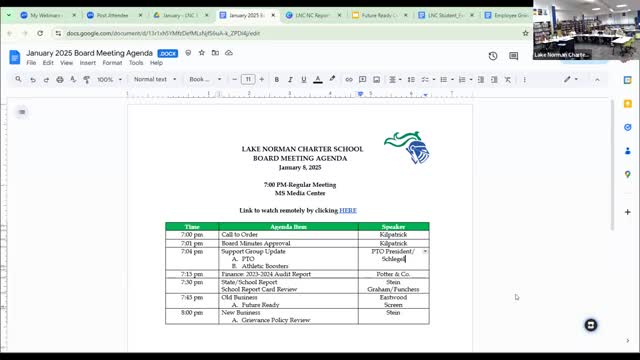Follow the HERE remote viewing link
The width and height of the screenshot is (640, 360).
tap(348, 210)
